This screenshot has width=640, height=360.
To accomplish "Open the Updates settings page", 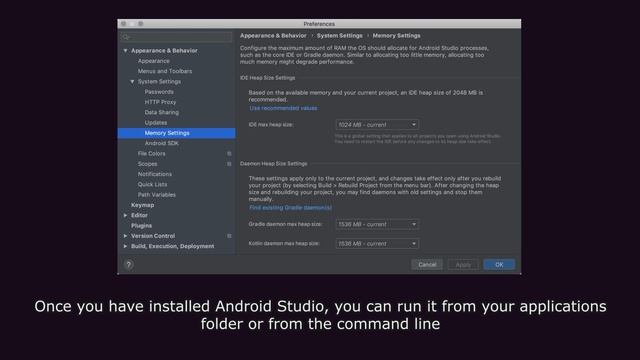I will [x=156, y=122].
